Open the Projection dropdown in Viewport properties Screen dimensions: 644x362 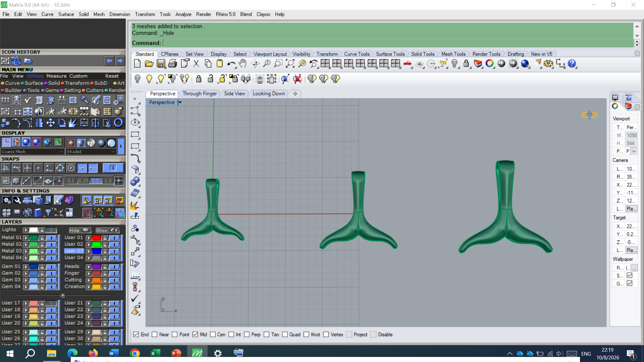click(634, 151)
